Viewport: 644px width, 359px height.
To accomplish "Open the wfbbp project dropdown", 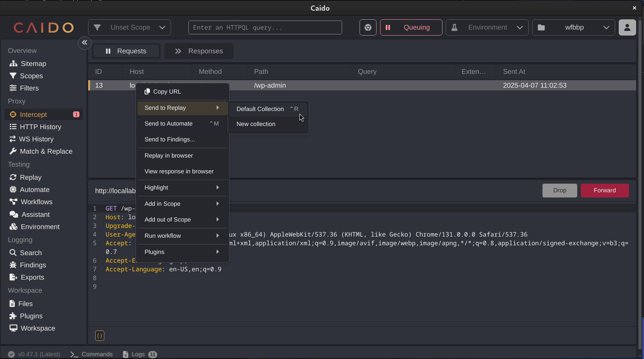I will point(573,28).
